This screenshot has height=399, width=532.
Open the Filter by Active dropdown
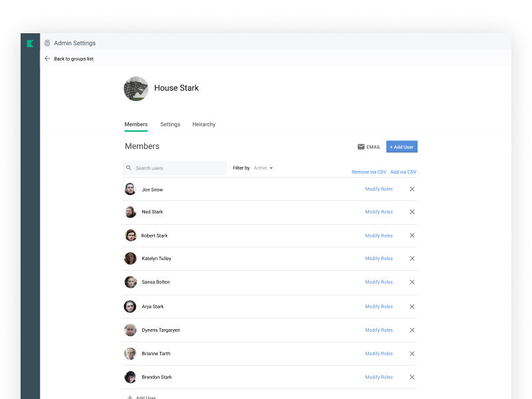[263, 168]
